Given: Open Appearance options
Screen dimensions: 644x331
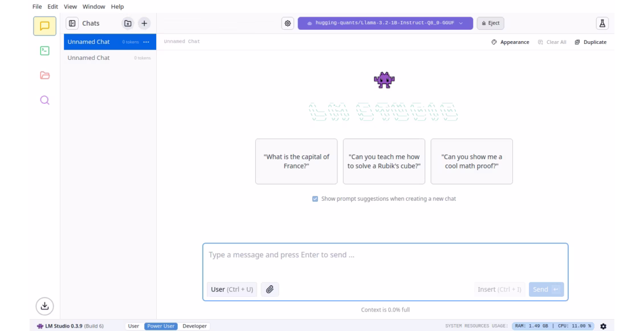Looking at the screenshot, I should tap(511, 42).
